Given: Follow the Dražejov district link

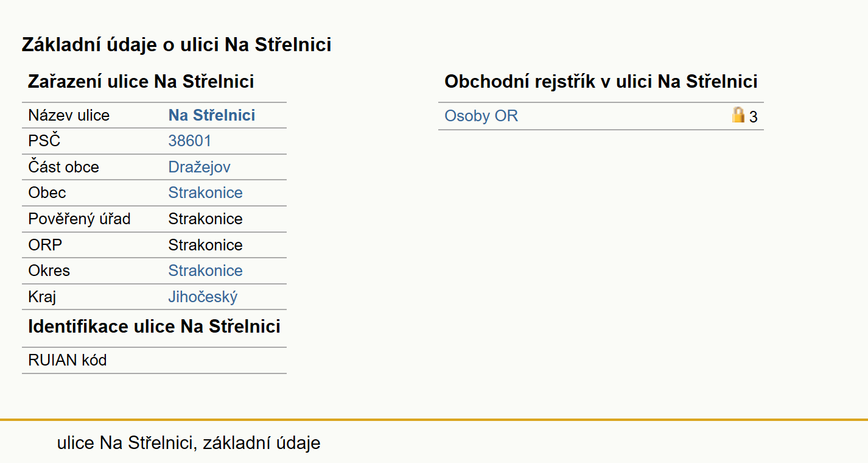Looking at the screenshot, I should point(200,167).
